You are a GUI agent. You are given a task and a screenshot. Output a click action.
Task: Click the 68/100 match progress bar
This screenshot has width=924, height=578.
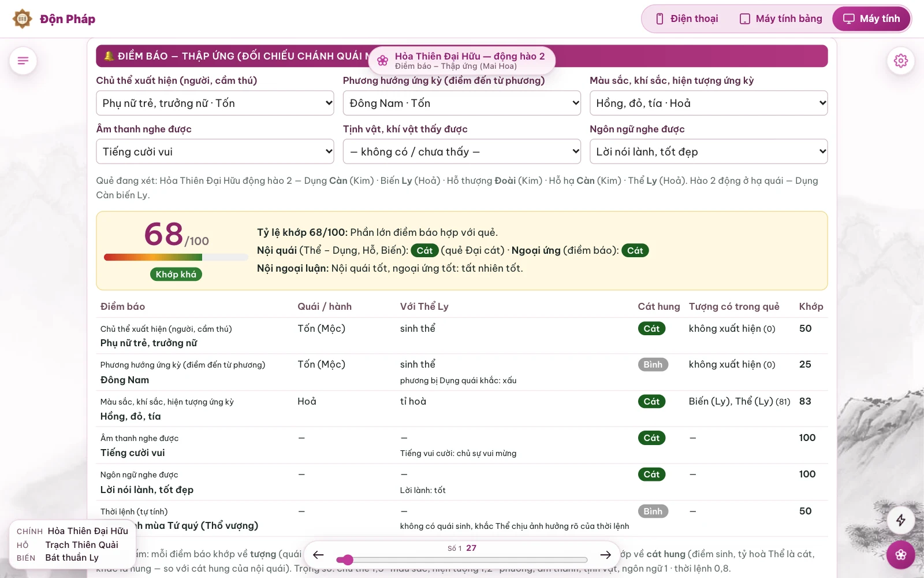[x=176, y=257]
